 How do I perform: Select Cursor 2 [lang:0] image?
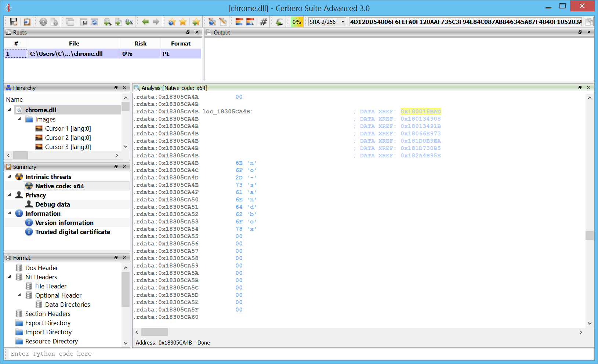[68, 138]
